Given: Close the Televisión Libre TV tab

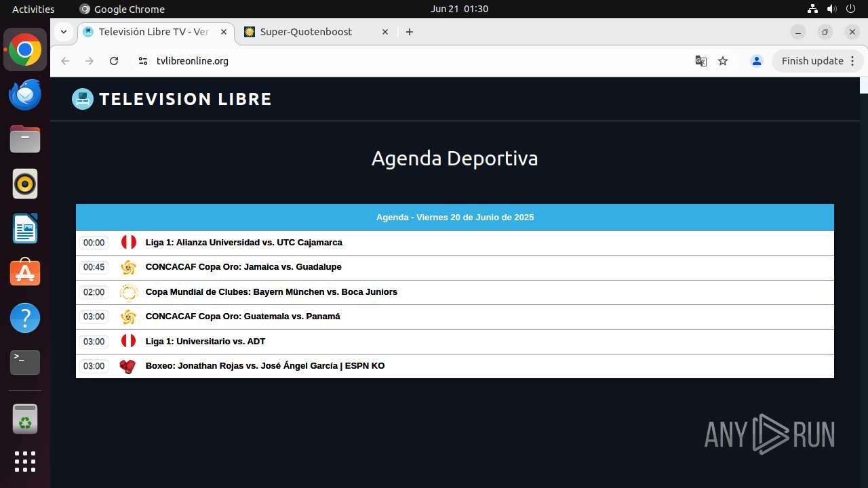Looking at the screenshot, I should coord(222,32).
